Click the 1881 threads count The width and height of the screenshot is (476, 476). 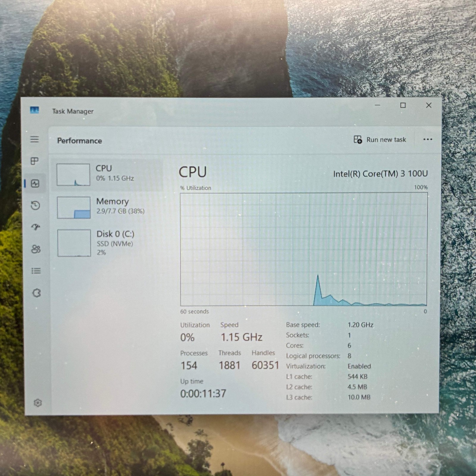[x=229, y=365]
